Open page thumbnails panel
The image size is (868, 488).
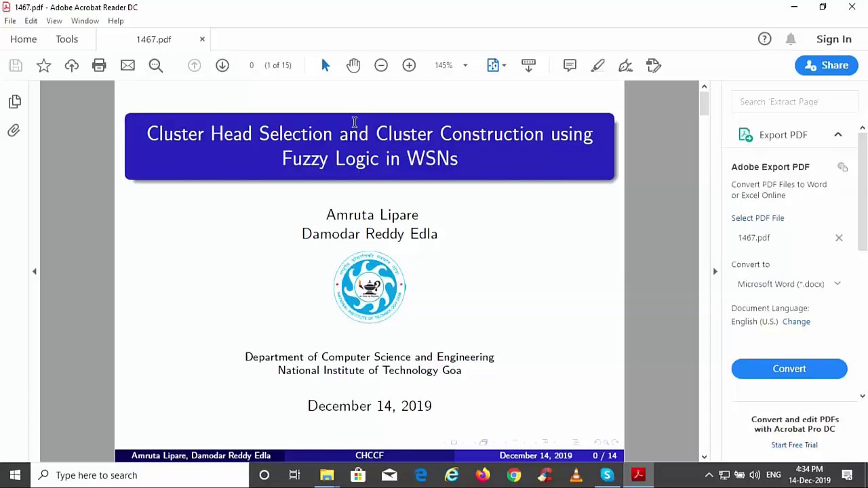click(14, 101)
